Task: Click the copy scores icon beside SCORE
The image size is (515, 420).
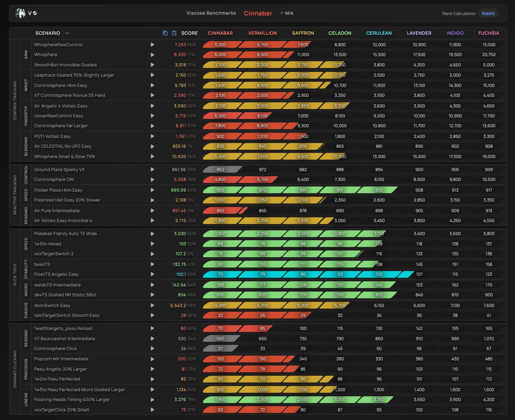Action: (x=165, y=33)
